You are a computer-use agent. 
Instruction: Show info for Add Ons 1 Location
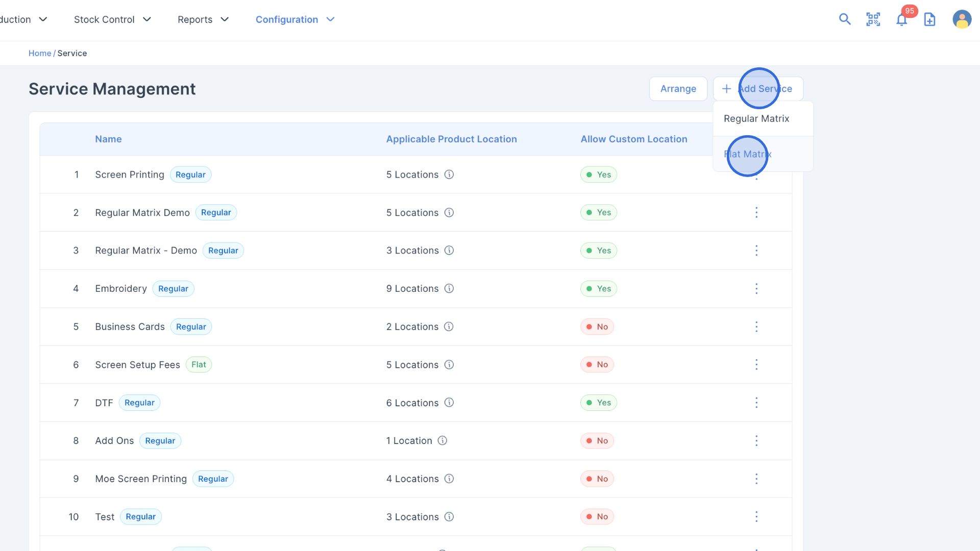click(443, 441)
